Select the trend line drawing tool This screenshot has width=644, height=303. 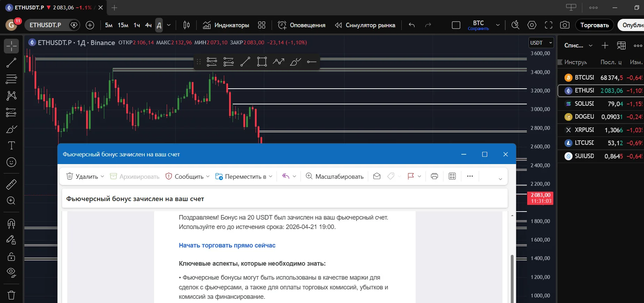tap(11, 63)
